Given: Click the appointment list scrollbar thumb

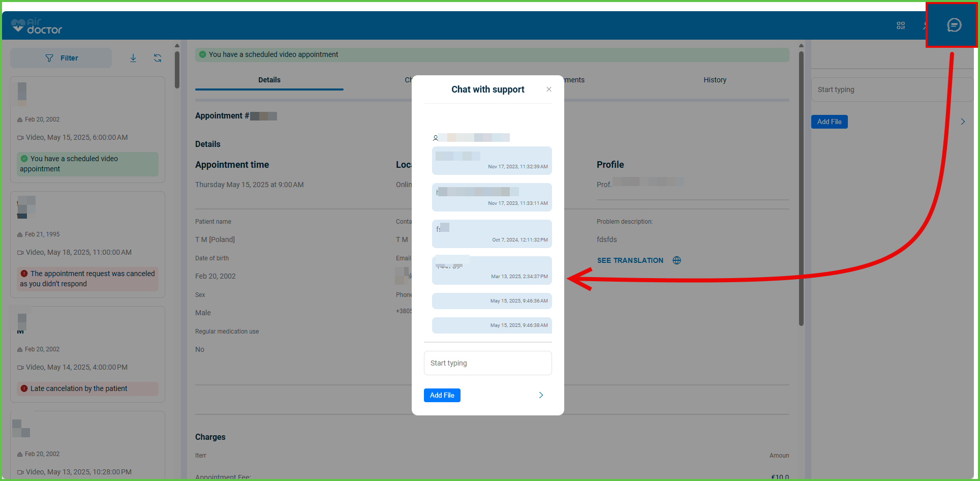Looking at the screenshot, I should (177, 70).
